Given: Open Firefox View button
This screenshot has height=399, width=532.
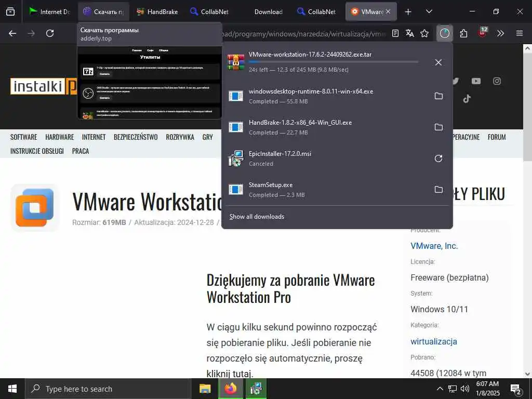Looking at the screenshot, I should click(10, 11).
